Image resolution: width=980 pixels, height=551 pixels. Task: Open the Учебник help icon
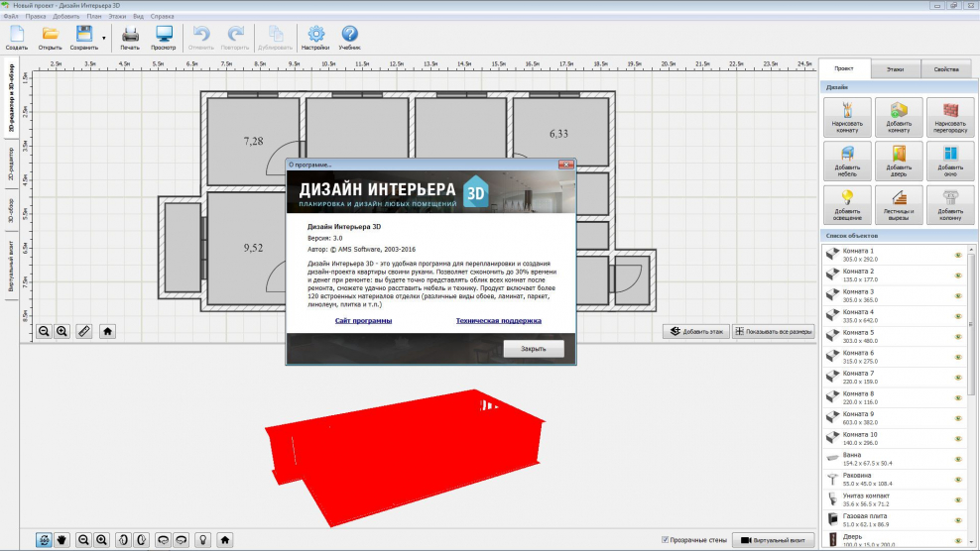349,38
